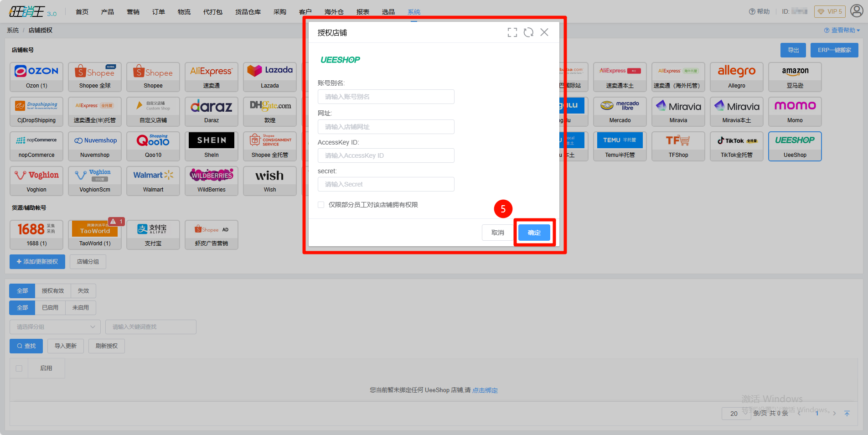Select the Ozon store platform tile
This screenshot has width=868, height=435.
click(36, 77)
